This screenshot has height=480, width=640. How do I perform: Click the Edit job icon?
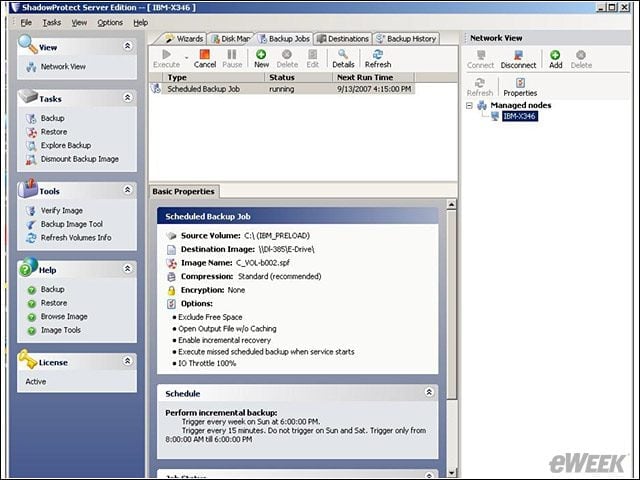(x=313, y=59)
